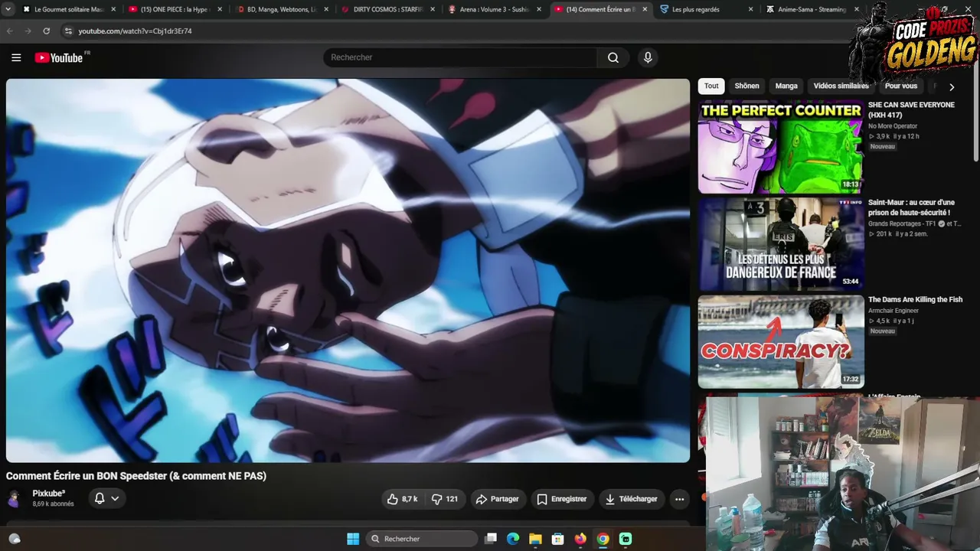This screenshot has width=980, height=551.
Task: Select the 'Manga' filter chip
Action: click(786, 86)
